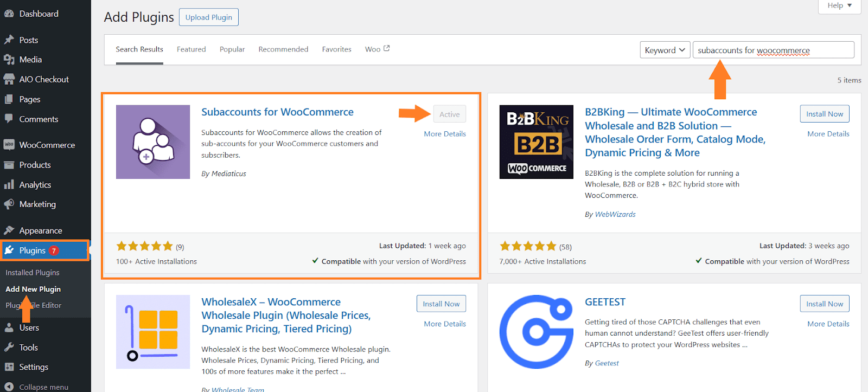Image resolution: width=868 pixels, height=392 pixels.
Task: Click the Users person icon
Action: [9, 327]
